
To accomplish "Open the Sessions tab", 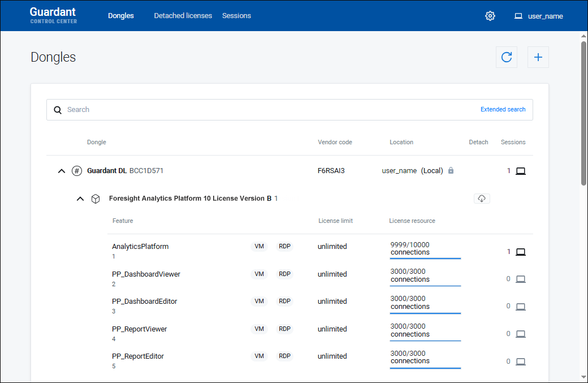I will tap(236, 16).
